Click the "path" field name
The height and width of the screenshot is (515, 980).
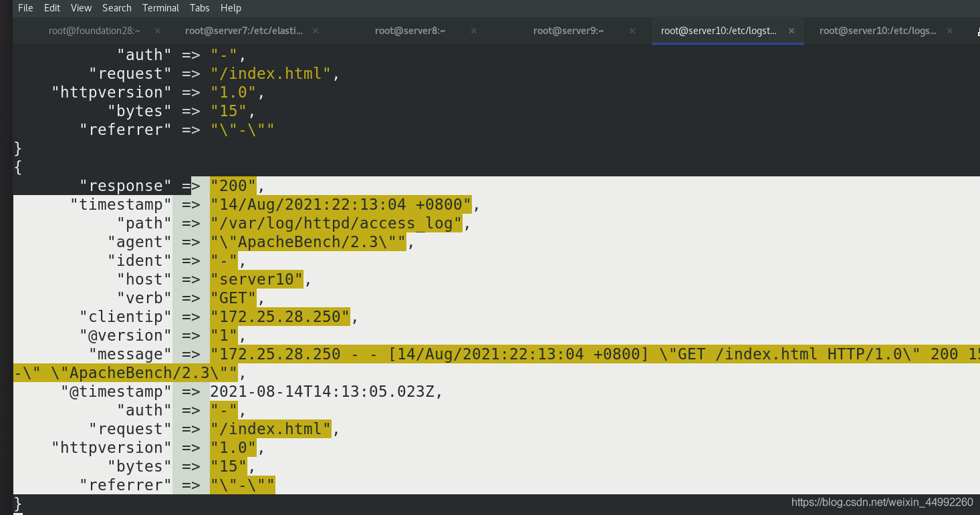(144, 223)
